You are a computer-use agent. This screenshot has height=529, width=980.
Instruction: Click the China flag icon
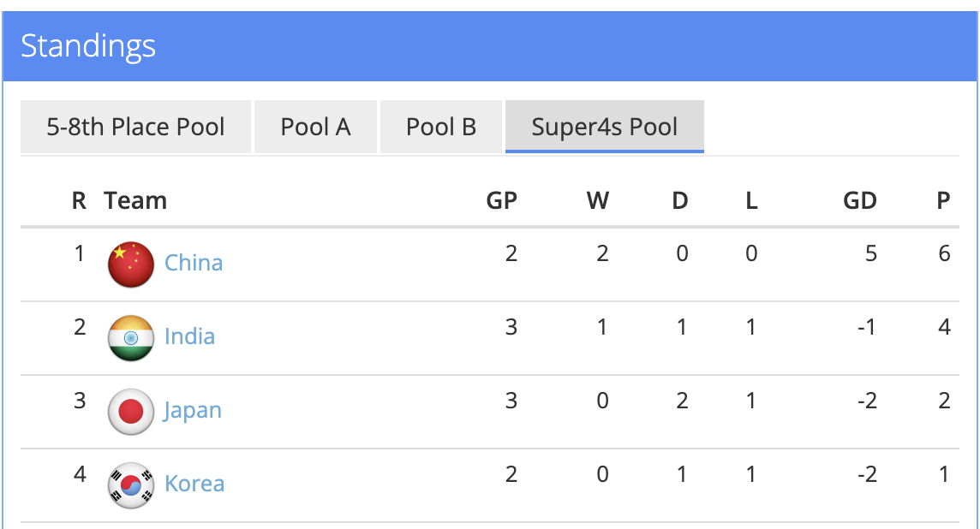pos(131,264)
